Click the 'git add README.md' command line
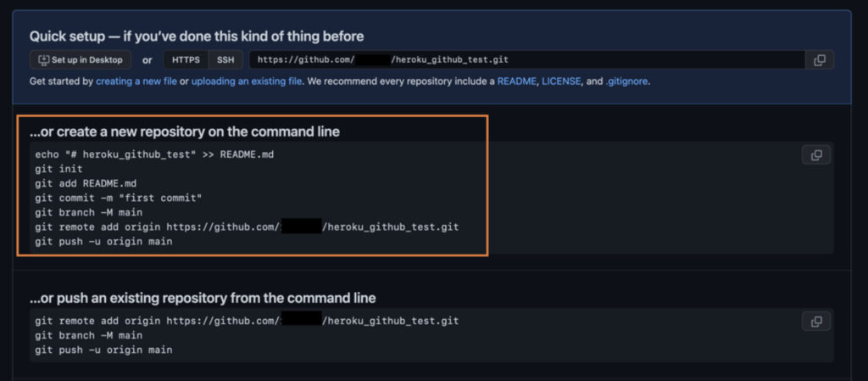Viewport: 868px width, 381px height. (86, 183)
